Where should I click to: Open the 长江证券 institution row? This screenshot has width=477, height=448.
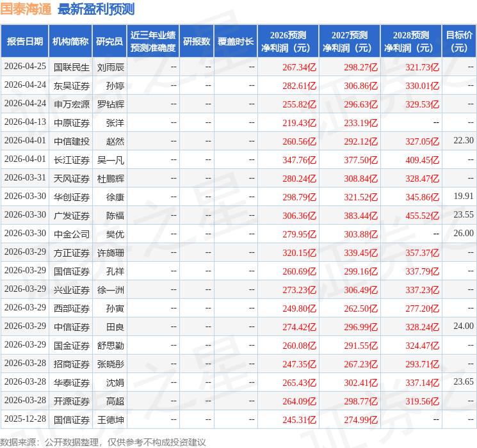point(72,159)
